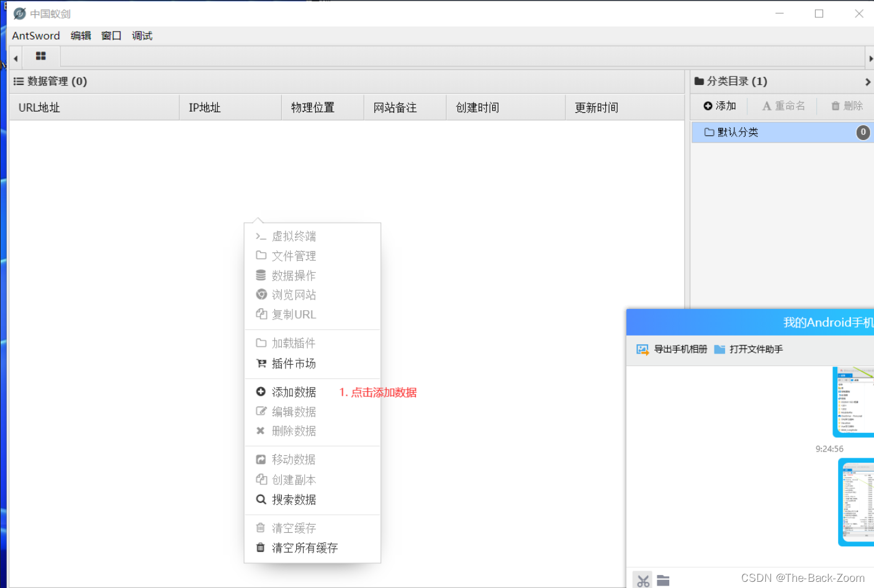Click the left tab scroll arrow
Screen dimensions: 874x588
(16, 58)
